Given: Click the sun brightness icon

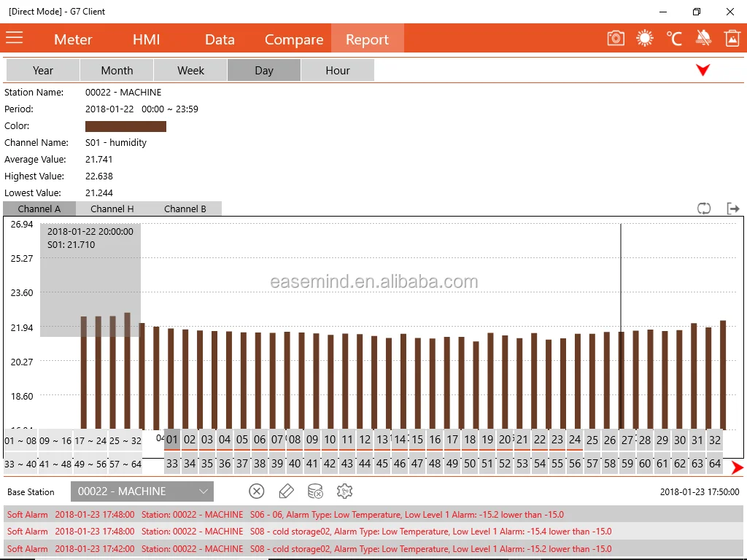Looking at the screenshot, I should pos(645,39).
